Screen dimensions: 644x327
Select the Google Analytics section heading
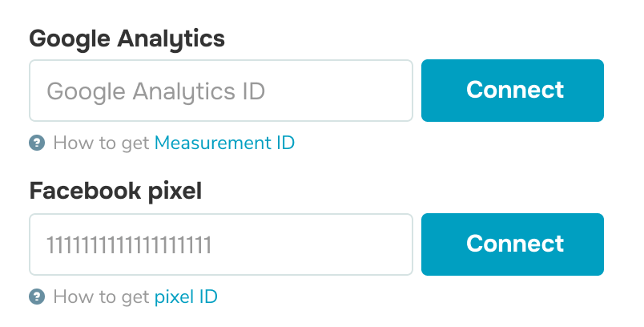(x=127, y=40)
